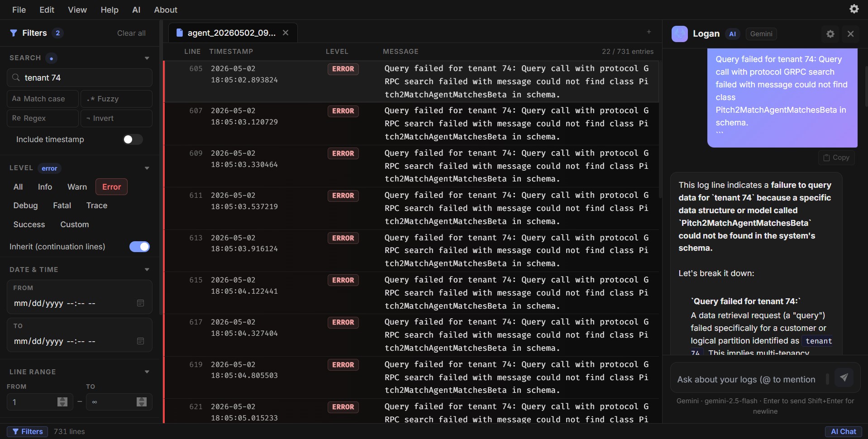The image size is (868, 439).
Task: Open the AI menu
Action: click(x=136, y=10)
